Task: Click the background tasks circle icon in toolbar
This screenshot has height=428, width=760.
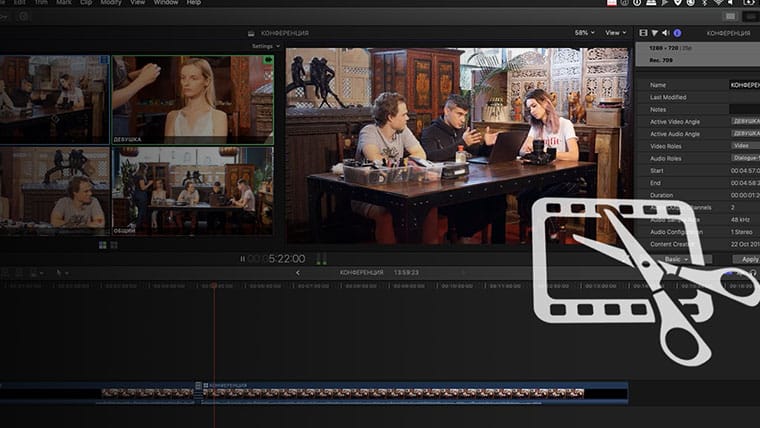Action: (x=23, y=16)
